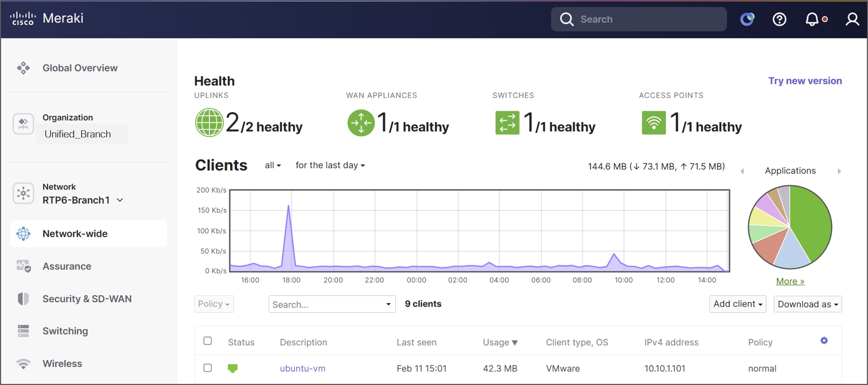Open the AI assistant icon in header
This screenshot has width=868, height=385.
tap(747, 19)
